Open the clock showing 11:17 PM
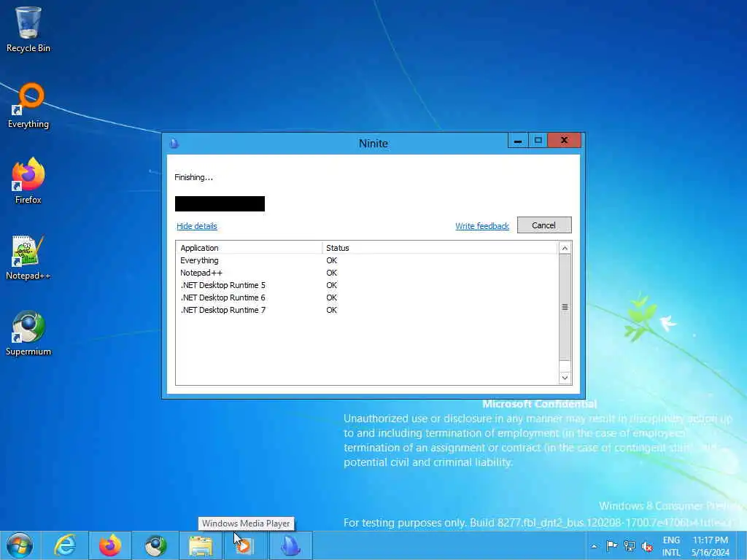747x560 pixels. (711, 546)
